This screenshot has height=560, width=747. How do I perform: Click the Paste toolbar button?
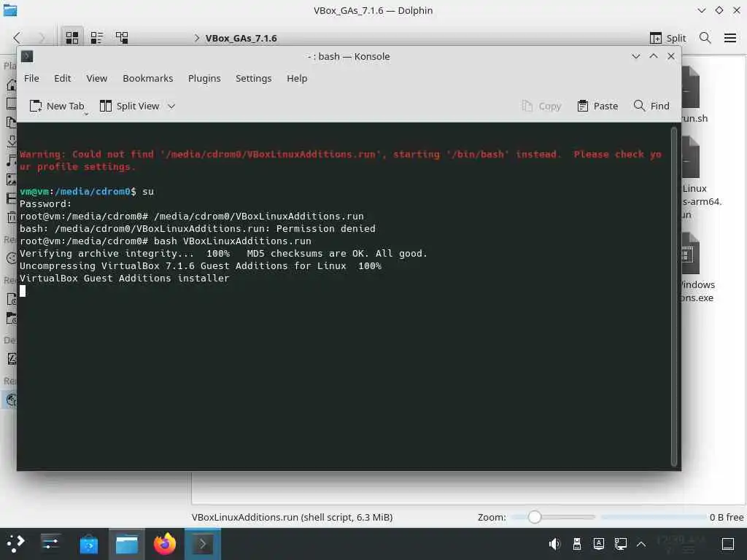[x=597, y=106]
